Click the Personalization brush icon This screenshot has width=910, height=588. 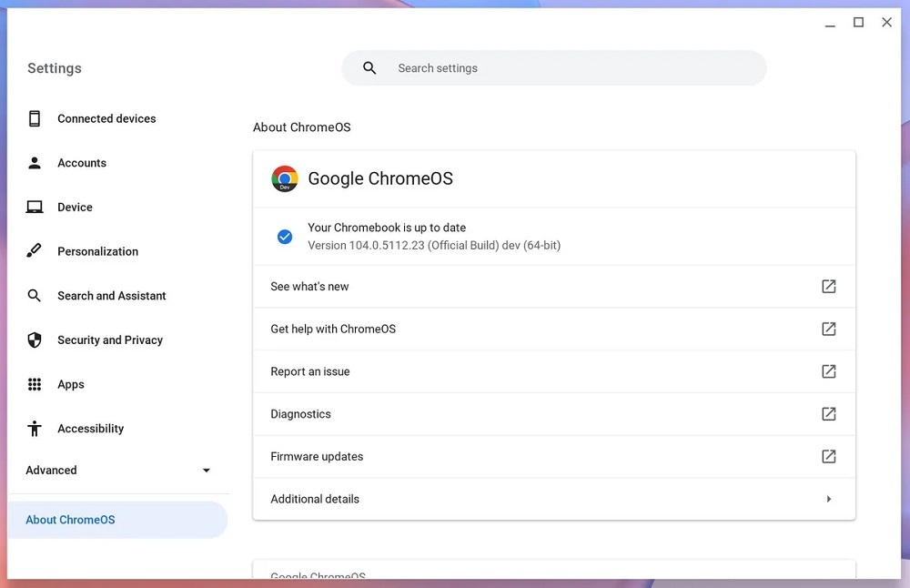point(35,251)
